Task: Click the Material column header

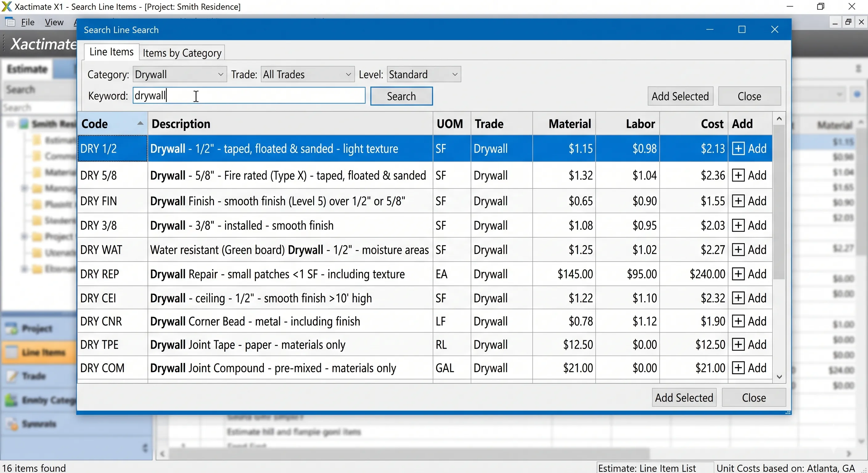Action: [x=564, y=124]
